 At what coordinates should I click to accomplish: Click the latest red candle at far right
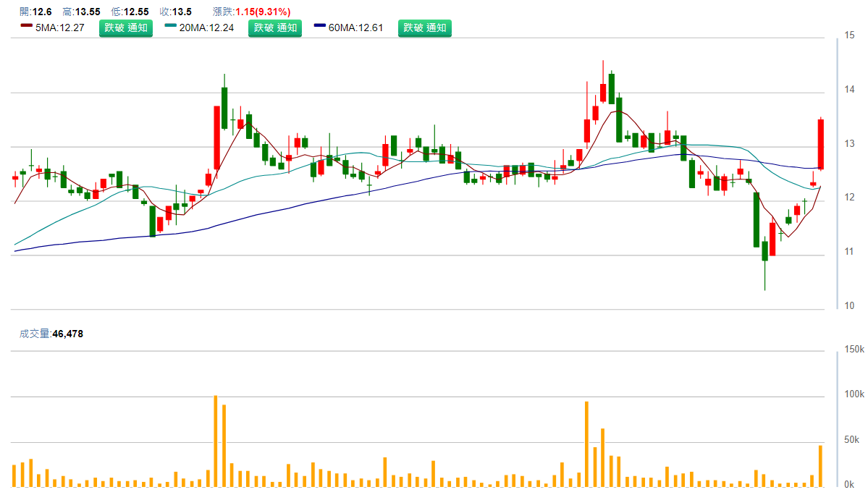coord(821,144)
